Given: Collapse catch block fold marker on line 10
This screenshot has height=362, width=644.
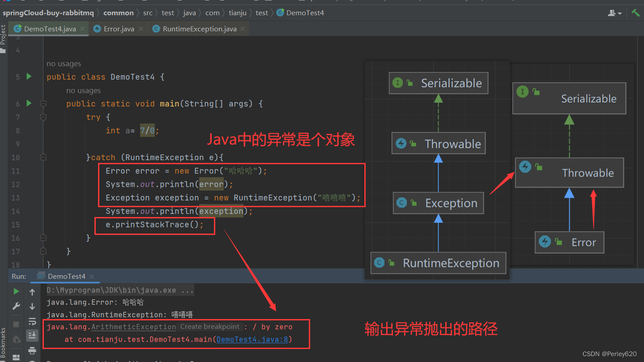Looking at the screenshot, I should coord(43,158).
